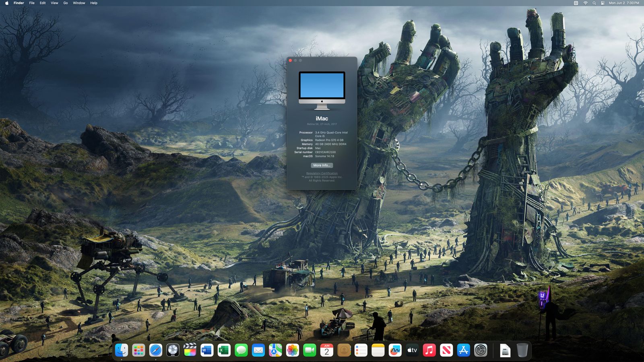Screen dimensions: 644x362
Task: Click the 'Retina 5K, 27-inch, 2017' subtitle
Action: [322, 124]
